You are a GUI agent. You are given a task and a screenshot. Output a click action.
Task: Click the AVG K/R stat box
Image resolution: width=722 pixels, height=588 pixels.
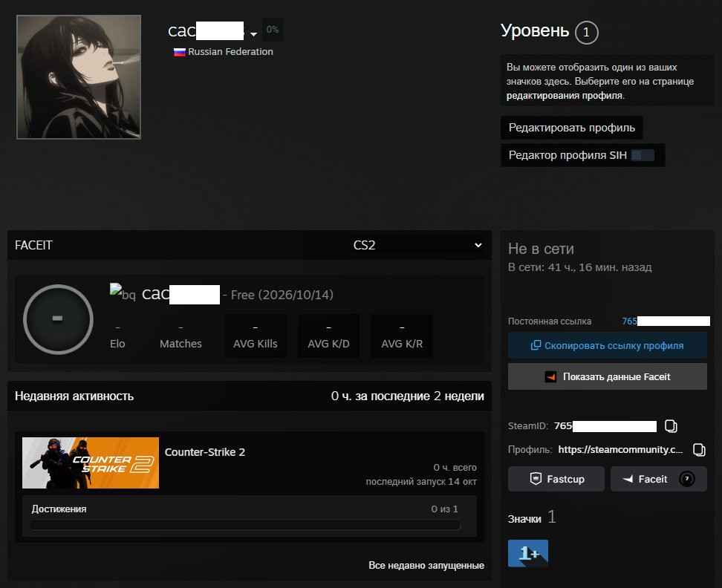tap(402, 336)
